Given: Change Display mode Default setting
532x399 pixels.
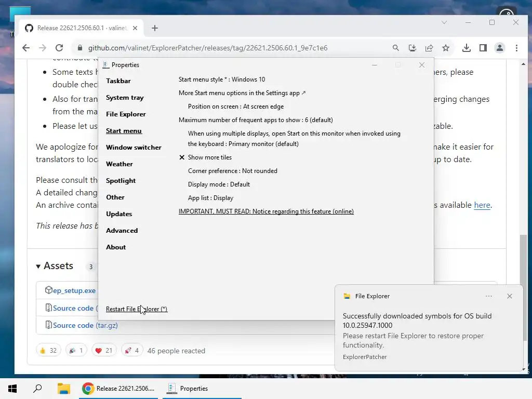Looking at the screenshot, I should point(219,184).
